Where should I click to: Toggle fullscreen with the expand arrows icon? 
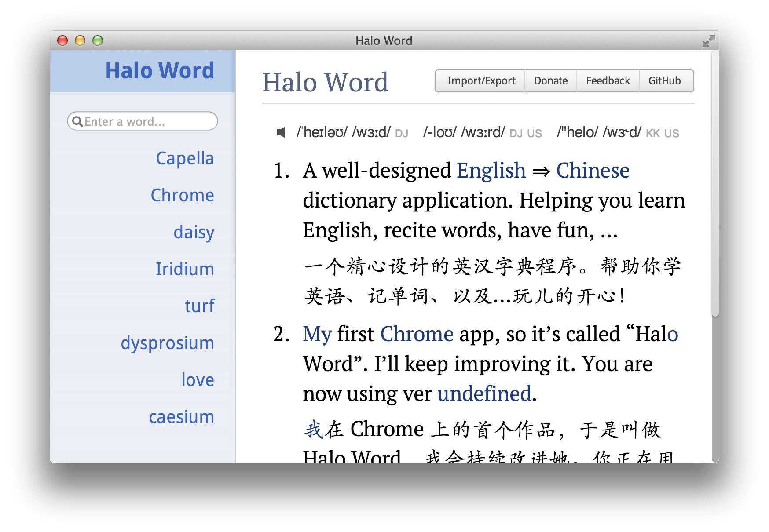pyautogui.click(x=709, y=41)
